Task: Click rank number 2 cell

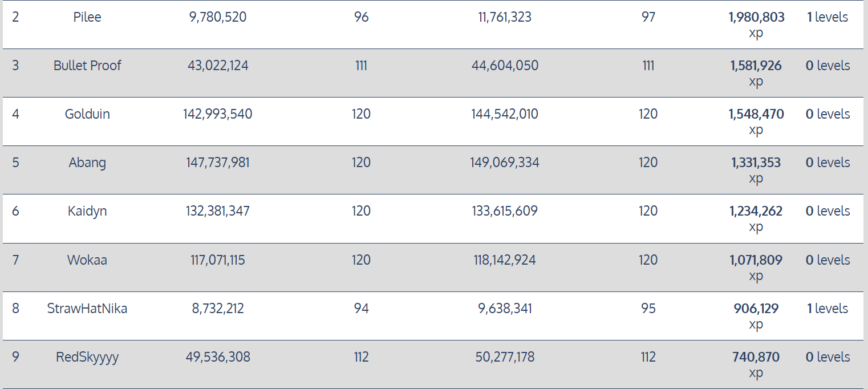Action: pos(15,17)
